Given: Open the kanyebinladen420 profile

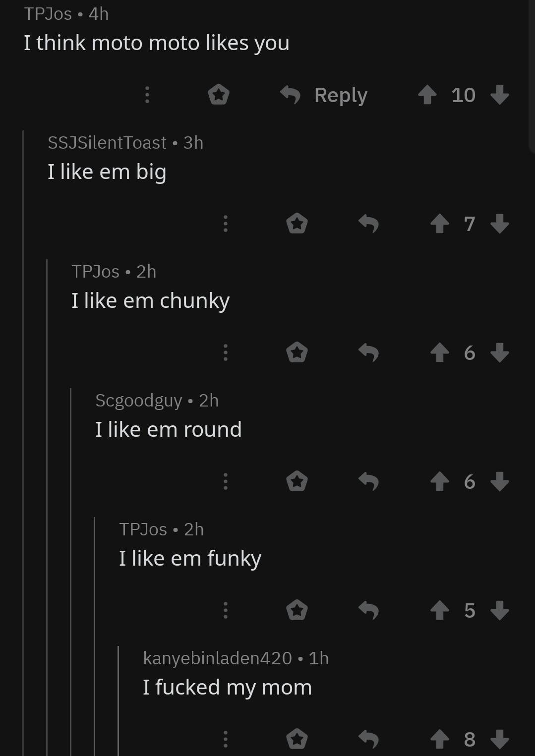Looking at the screenshot, I should (x=217, y=658).
